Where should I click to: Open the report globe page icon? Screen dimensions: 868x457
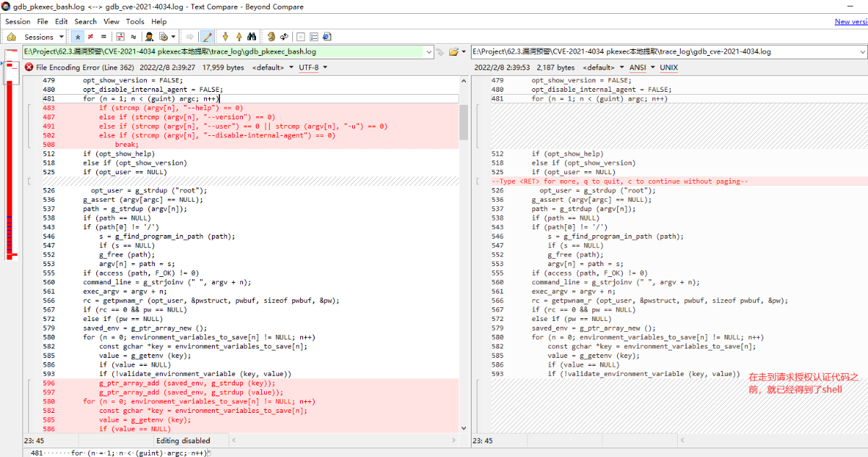point(327,36)
